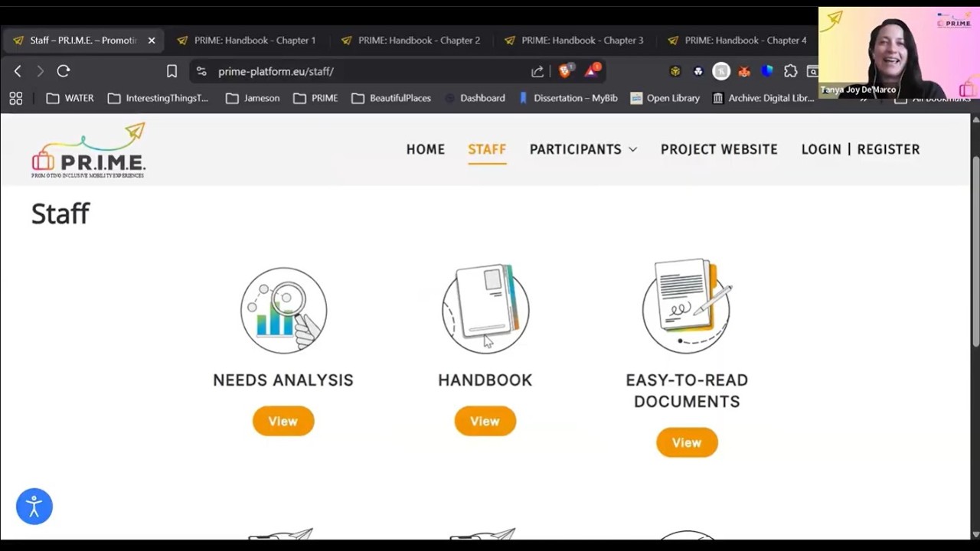The width and height of the screenshot is (980, 551).
Task: Open Brave Shields lion icon
Action: (x=566, y=70)
